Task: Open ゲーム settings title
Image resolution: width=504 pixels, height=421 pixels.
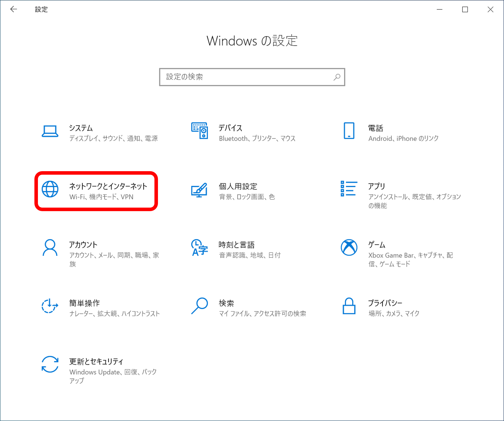Action: tap(377, 245)
